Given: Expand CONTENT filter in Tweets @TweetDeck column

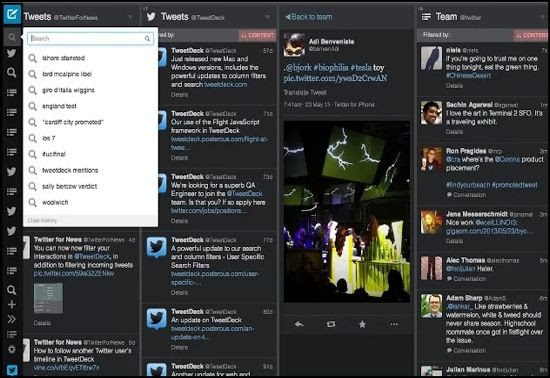Looking at the screenshot, I should coord(258,35).
